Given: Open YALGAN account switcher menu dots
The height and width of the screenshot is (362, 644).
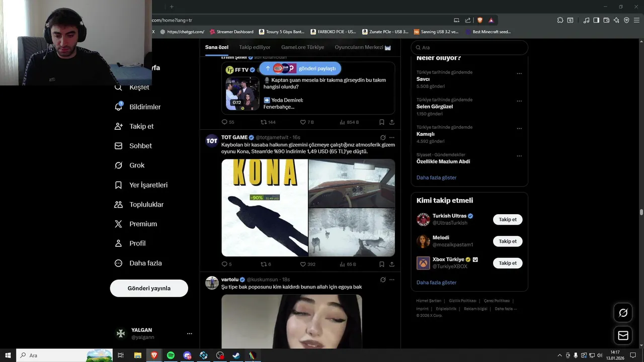Looking at the screenshot, I should pos(190,333).
